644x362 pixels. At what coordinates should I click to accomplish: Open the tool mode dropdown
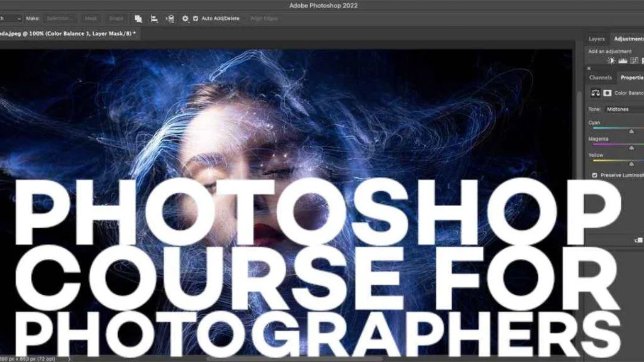10,19
